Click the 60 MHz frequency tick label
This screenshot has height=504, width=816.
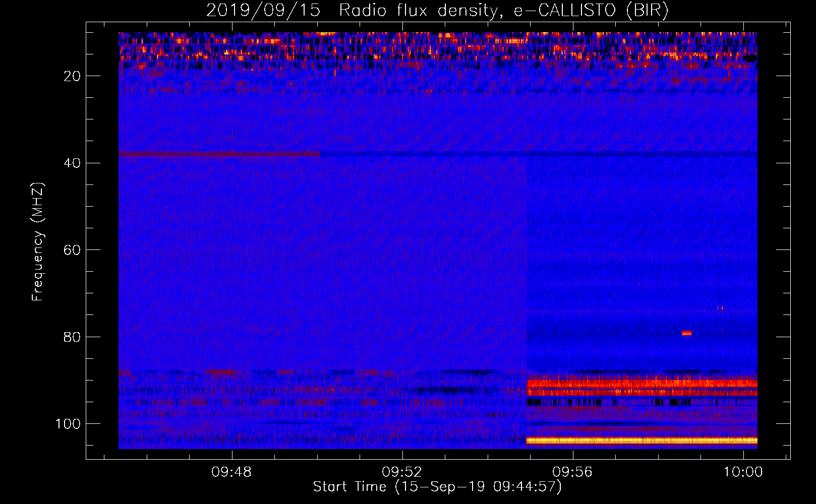72,250
